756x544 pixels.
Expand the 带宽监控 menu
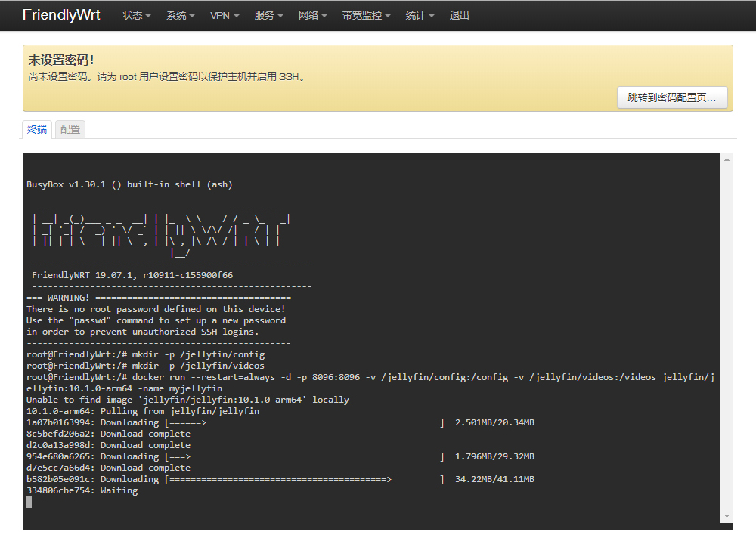[366, 15]
